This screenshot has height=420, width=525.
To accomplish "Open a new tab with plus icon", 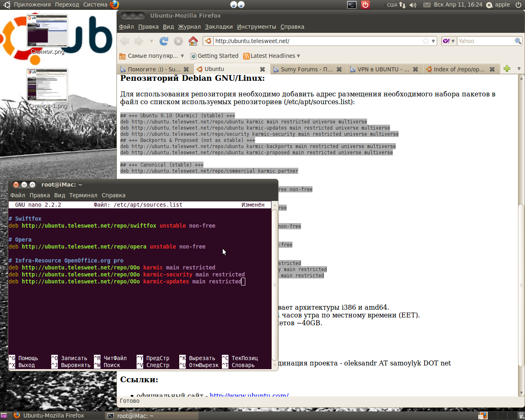I will point(507,69).
